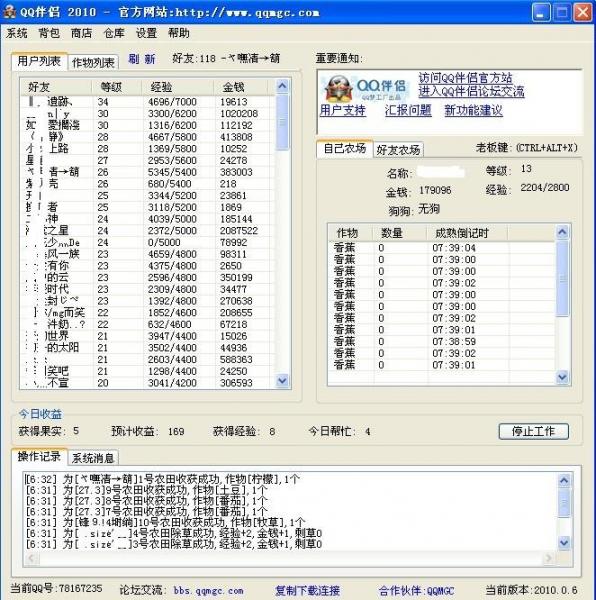Open 进入QQ伴侣论坛交流 link

(471, 91)
